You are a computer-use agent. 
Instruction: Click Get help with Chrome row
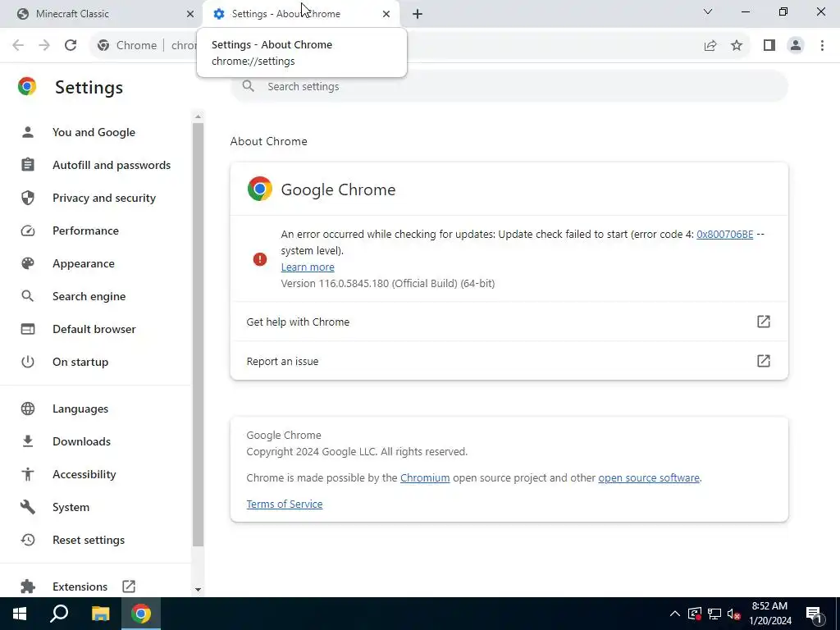click(509, 322)
